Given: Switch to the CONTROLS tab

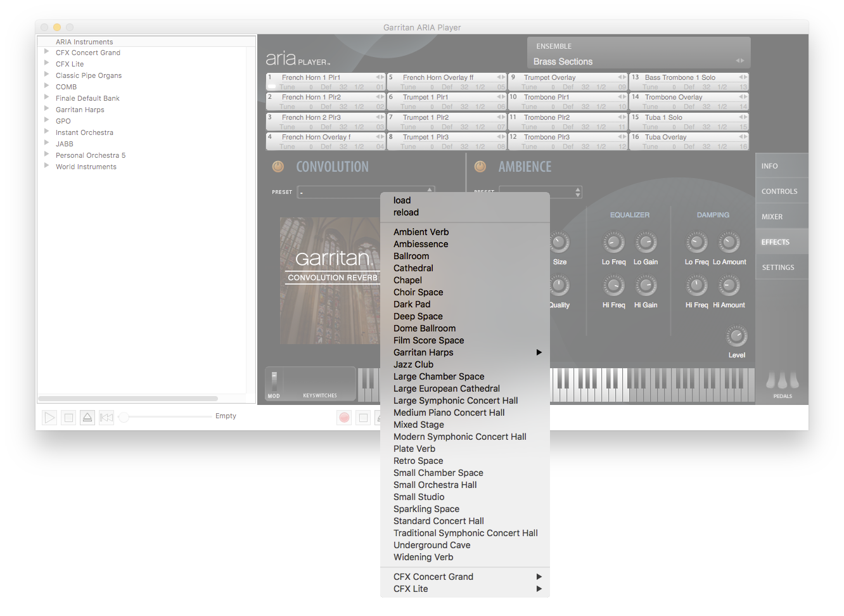Looking at the screenshot, I should tap(782, 191).
